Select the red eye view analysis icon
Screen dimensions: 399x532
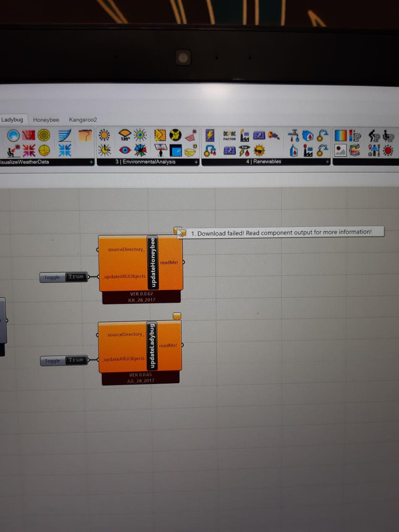tap(125, 150)
